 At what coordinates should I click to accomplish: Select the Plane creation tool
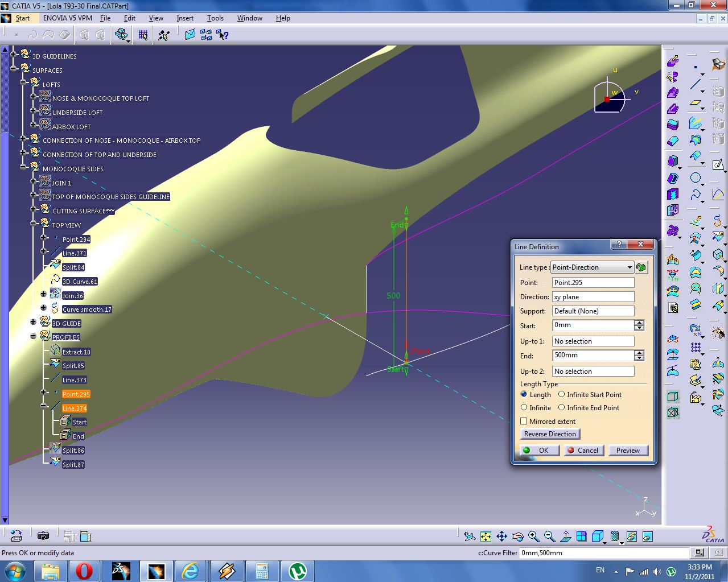(x=696, y=104)
